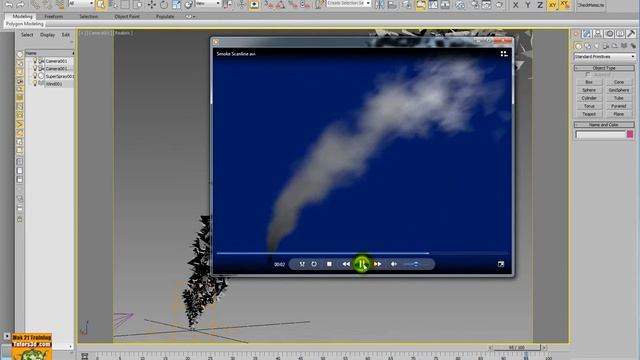Toggle the AutoGrid checkbox

click(x=588, y=75)
